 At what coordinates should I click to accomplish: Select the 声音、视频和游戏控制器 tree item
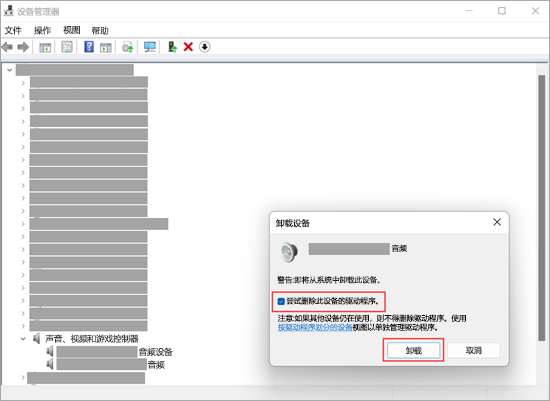click(x=92, y=339)
